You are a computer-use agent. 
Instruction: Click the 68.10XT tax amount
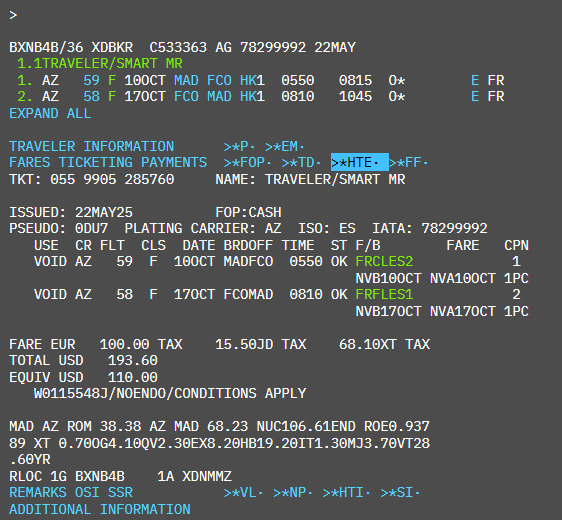click(x=368, y=344)
